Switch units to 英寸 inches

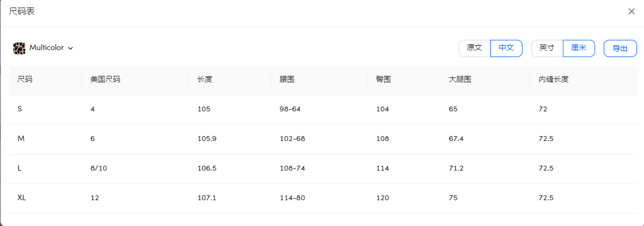(x=547, y=48)
